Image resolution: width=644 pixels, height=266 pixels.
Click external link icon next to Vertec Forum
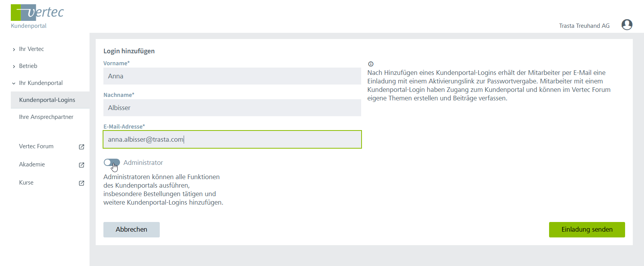click(x=81, y=147)
